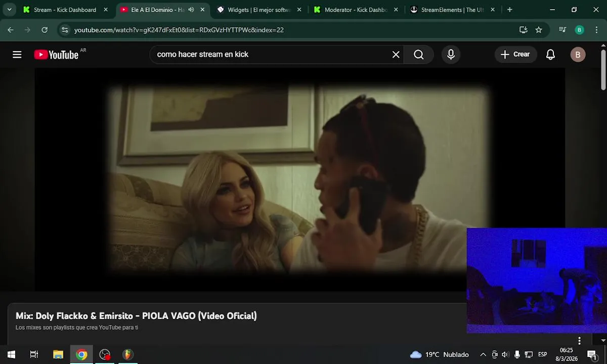Image resolution: width=607 pixels, height=364 pixels.
Task: Open the network tray icon
Action: coord(529,354)
